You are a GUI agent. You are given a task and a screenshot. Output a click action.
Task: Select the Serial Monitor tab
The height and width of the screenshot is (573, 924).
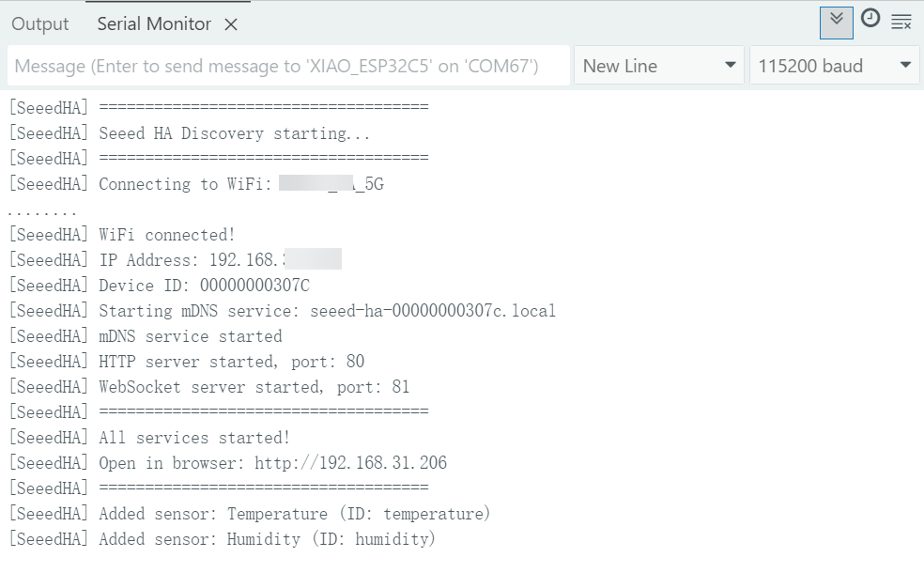point(154,24)
